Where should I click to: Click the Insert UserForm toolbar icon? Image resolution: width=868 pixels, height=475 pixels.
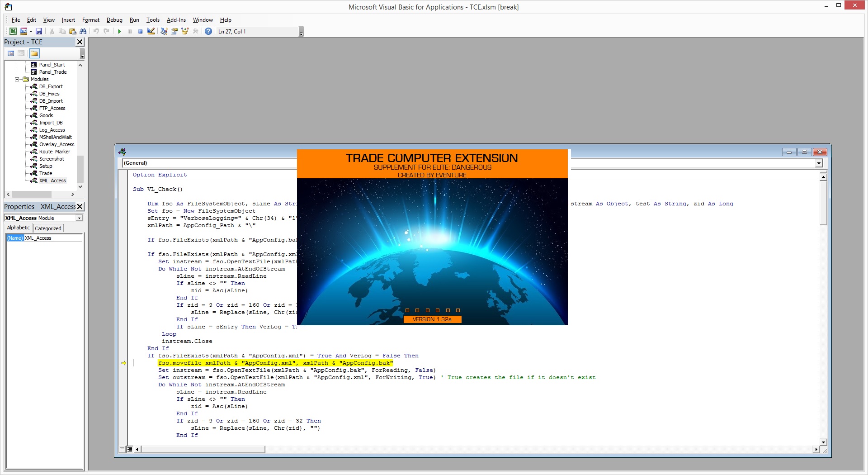coord(24,31)
